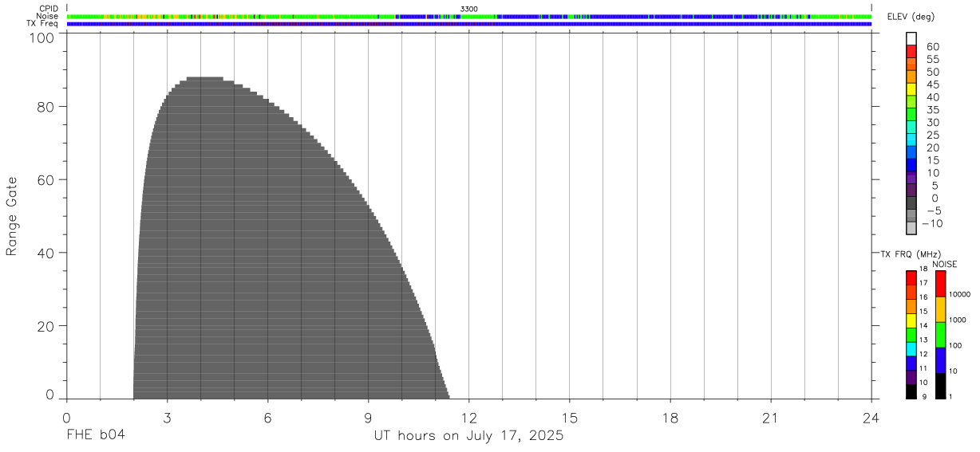The width and height of the screenshot is (980, 452).
Task: Choose the blue NOISE swatch between 10 and 100
Action: (940, 360)
